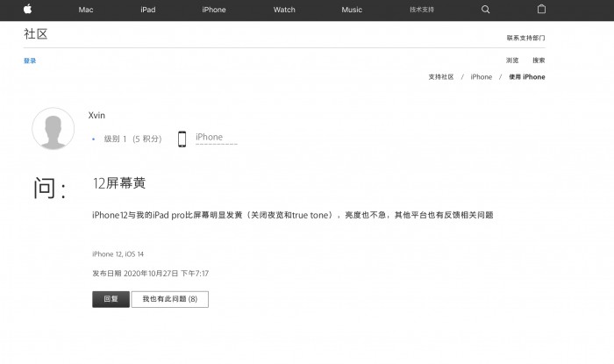
Task: Click the iPhone 12, iOS 14 text
Action: [118, 254]
